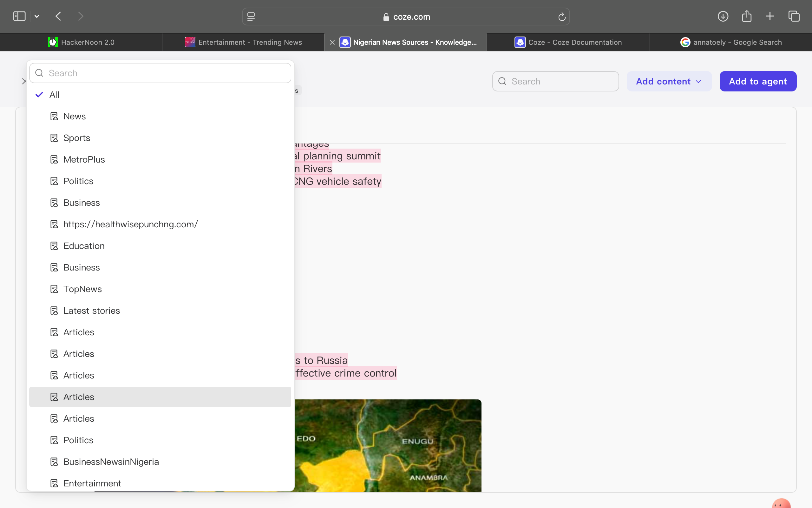Viewport: 812px width, 508px height.
Task: Click the Nigeria map image
Action: point(388,446)
